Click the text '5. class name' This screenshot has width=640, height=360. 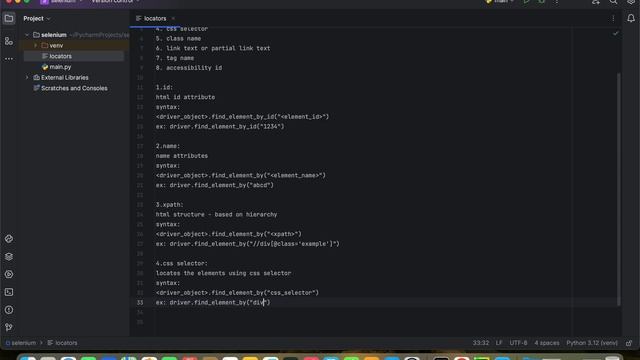[x=178, y=38]
